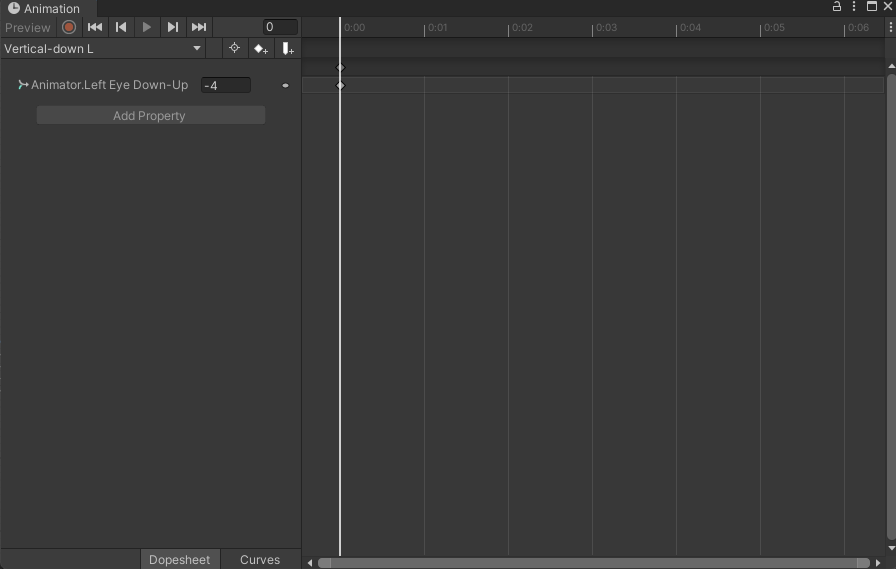Select Animator.Left Eye Down-Up property
This screenshot has width=896, height=569.
(x=109, y=85)
